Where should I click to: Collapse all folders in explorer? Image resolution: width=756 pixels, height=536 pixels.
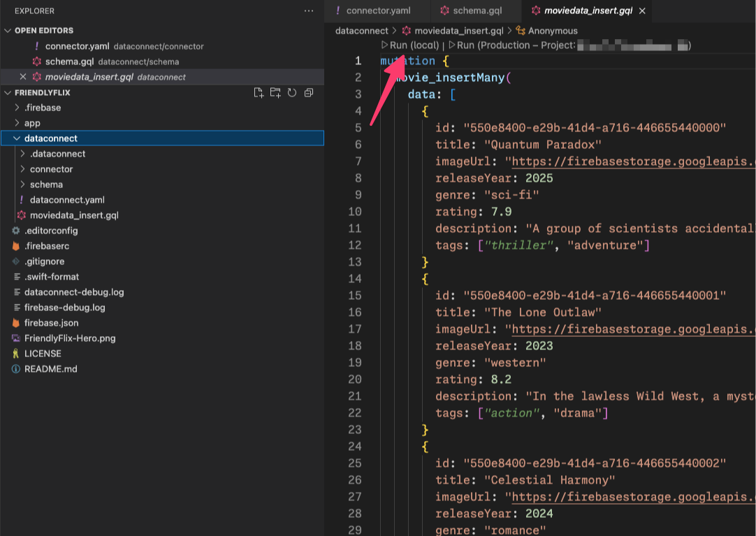pos(309,93)
